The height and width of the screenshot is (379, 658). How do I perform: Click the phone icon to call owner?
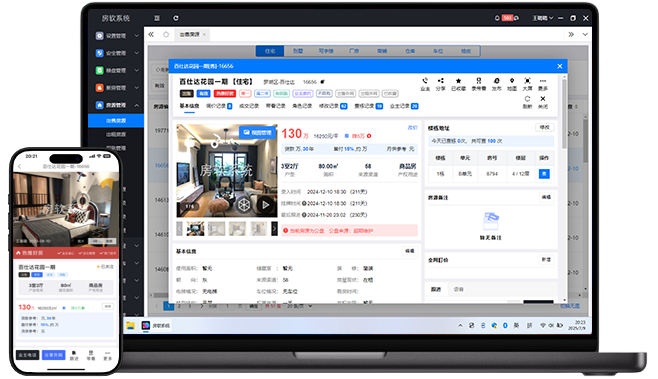point(425,81)
